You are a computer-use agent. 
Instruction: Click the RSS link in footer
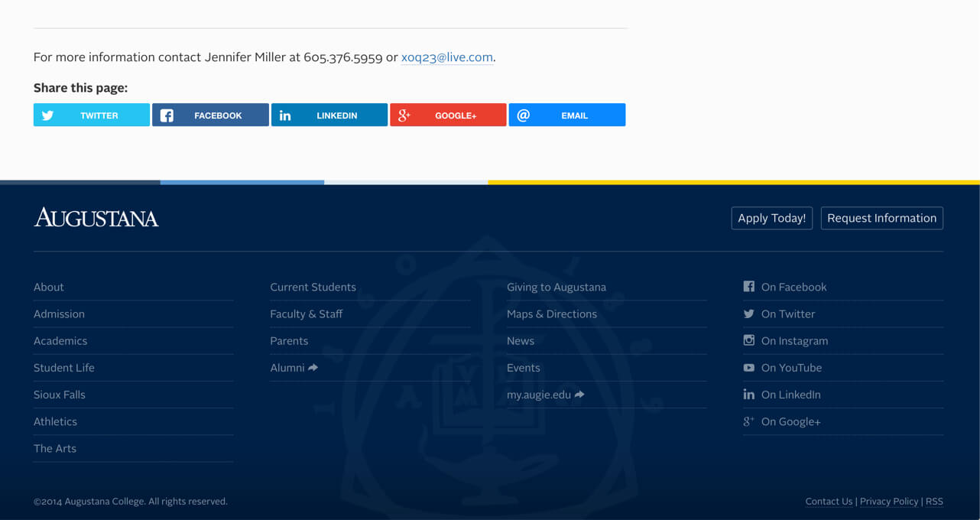click(x=934, y=502)
